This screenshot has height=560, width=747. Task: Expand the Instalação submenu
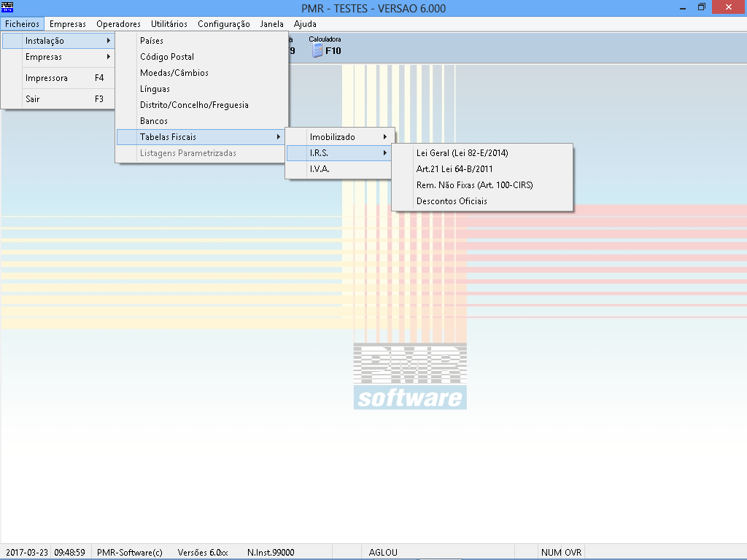(x=58, y=41)
